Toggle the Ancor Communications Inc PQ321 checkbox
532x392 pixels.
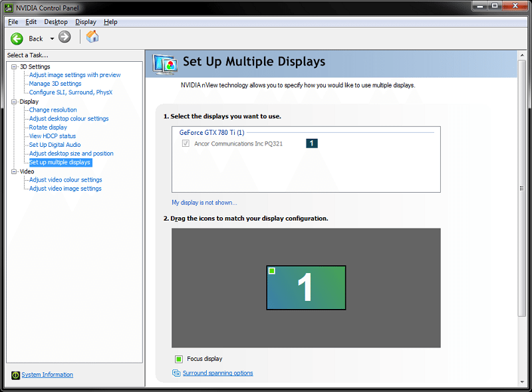click(x=186, y=144)
